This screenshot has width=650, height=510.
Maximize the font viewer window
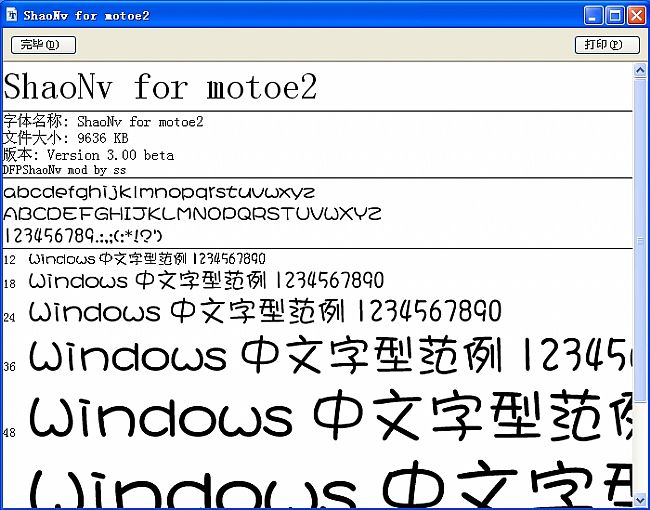click(615, 16)
